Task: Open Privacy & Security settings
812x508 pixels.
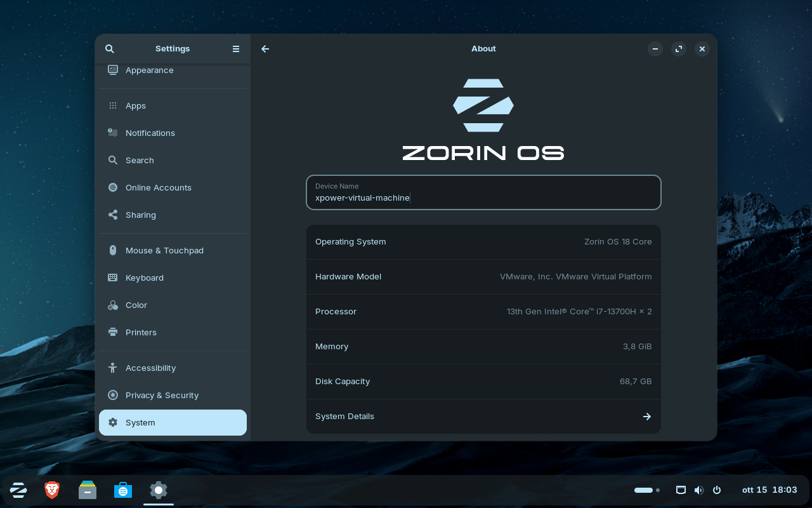Action: pyautogui.click(x=173, y=395)
